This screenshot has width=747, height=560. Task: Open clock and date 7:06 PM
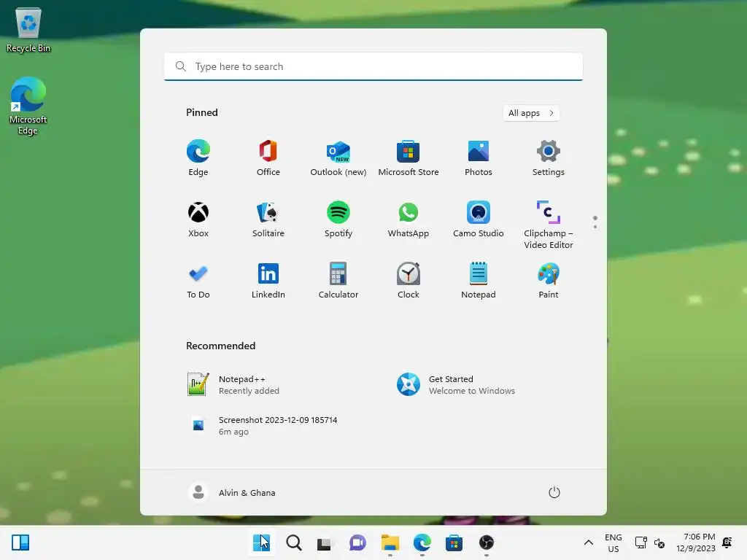[x=695, y=542]
